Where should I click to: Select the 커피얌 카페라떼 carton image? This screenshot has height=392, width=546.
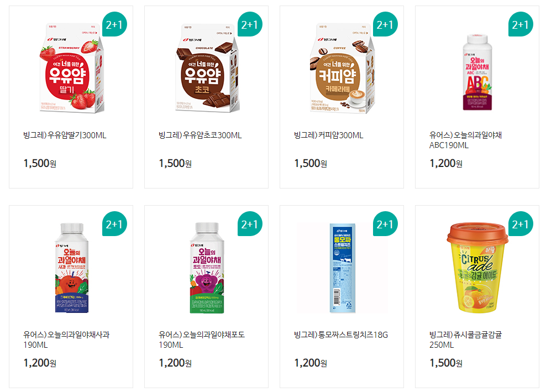(x=343, y=68)
